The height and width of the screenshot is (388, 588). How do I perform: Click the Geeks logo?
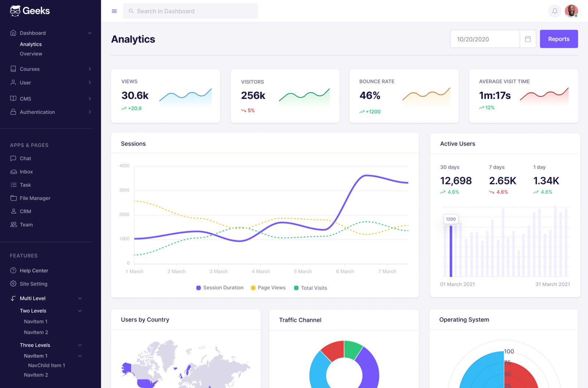[30, 11]
